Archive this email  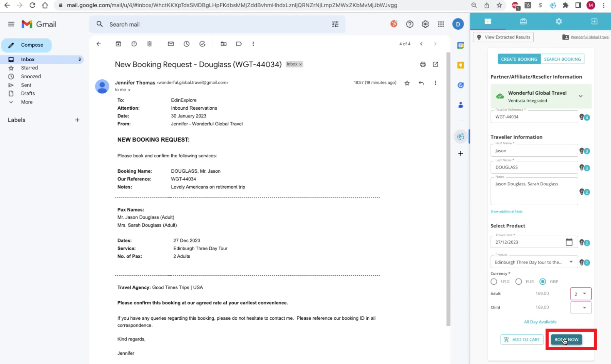[119, 44]
